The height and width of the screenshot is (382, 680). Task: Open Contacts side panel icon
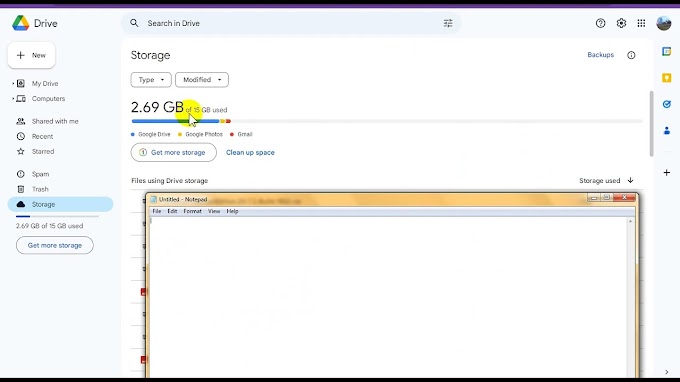(667, 130)
